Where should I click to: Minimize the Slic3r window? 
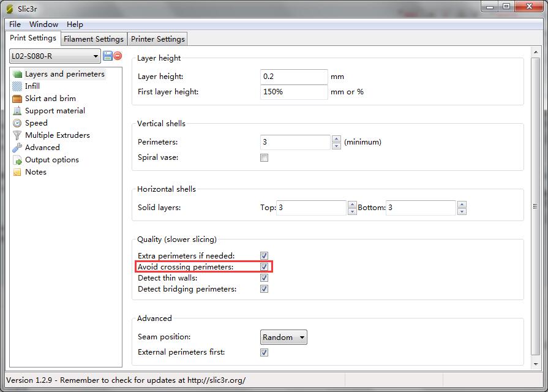click(490, 7)
